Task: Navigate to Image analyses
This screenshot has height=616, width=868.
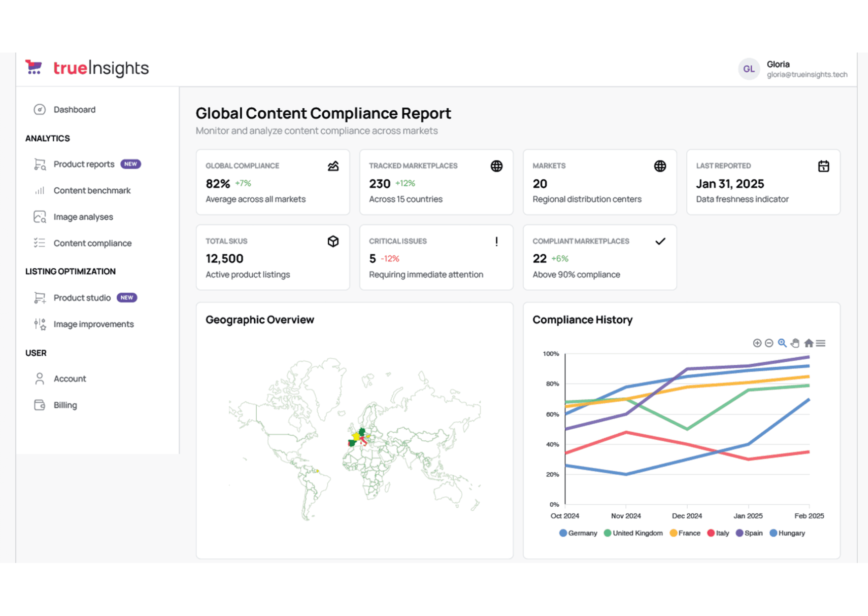Action: point(83,217)
